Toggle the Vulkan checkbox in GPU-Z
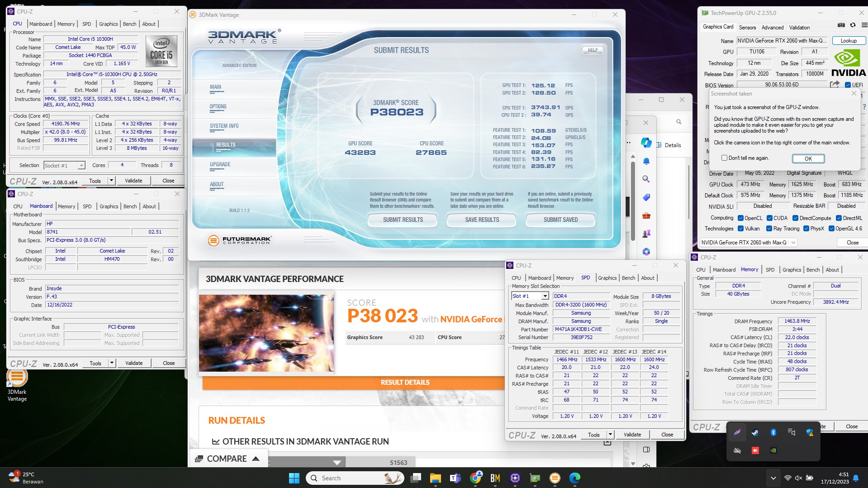The width and height of the screenshot is (868, 488). (740, 229)
